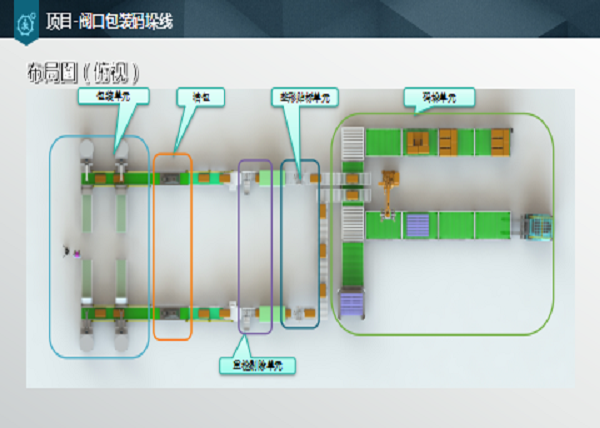Click the callout label above the dark-blue box
Image resolution: width=600 pixels, height=428 pixels.
click(x=305, y=97)
